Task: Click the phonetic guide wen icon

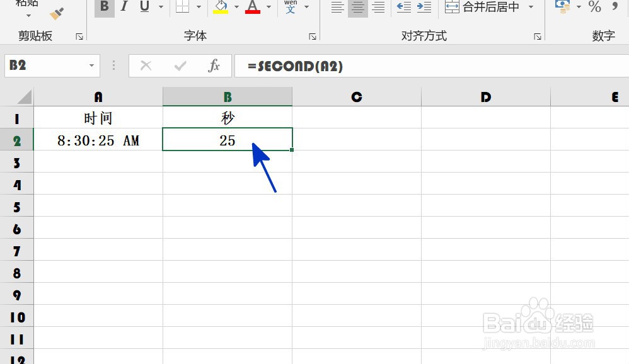Action: [291, 7]
